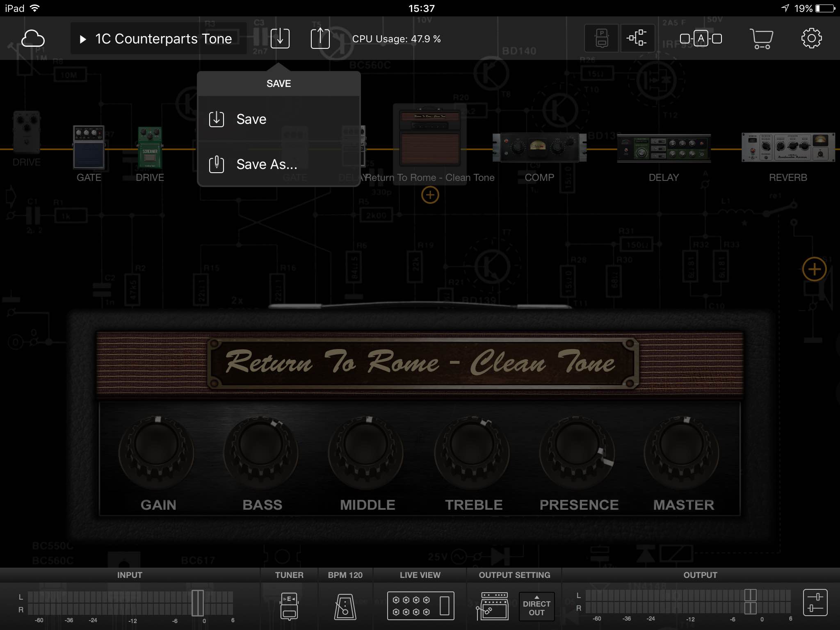
Task: Select the first DRIVE pedal in the chain
Action: click(27, 132)
